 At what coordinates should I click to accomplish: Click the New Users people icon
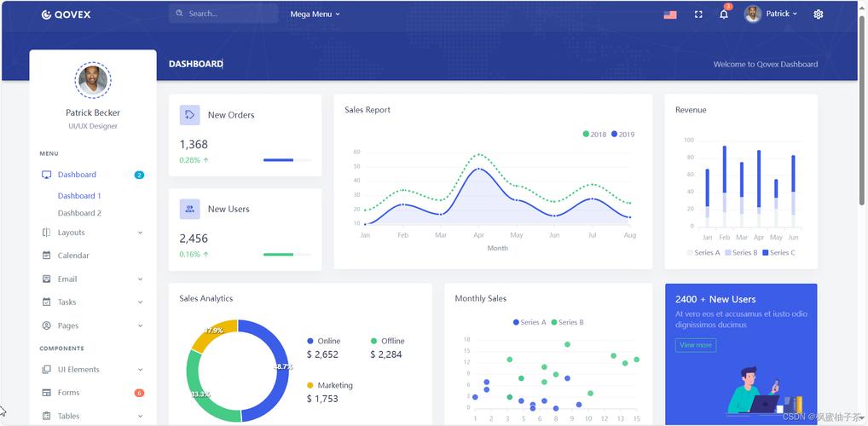pos(189,209)
